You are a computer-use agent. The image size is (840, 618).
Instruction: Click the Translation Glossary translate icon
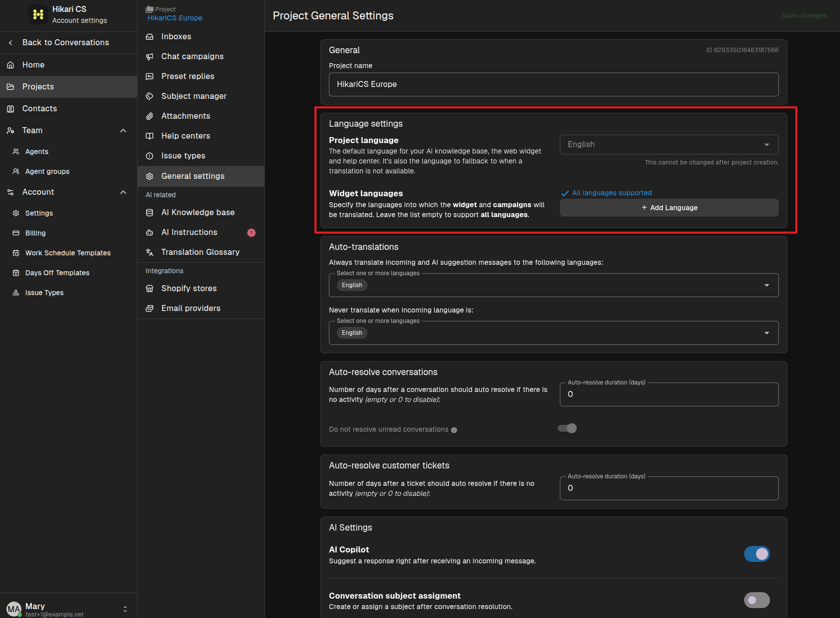(150, 252)
